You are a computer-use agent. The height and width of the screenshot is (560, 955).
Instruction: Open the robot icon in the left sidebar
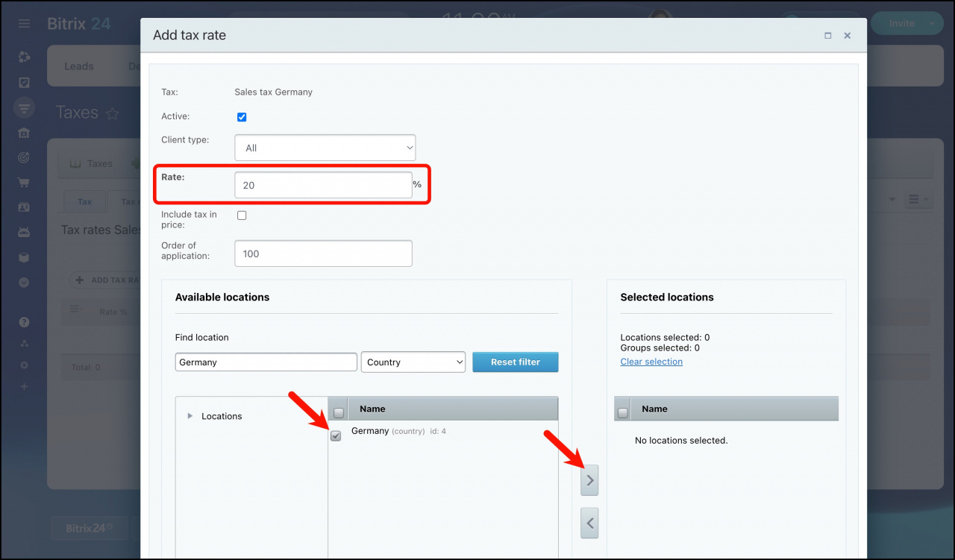24,232
